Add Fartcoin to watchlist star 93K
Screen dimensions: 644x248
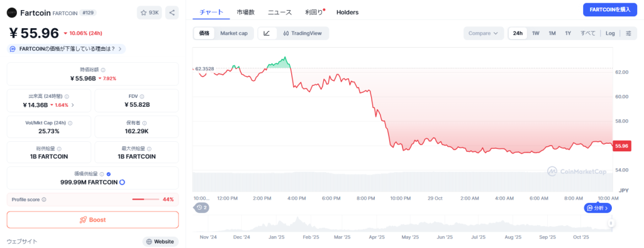[x=150, y=13]
